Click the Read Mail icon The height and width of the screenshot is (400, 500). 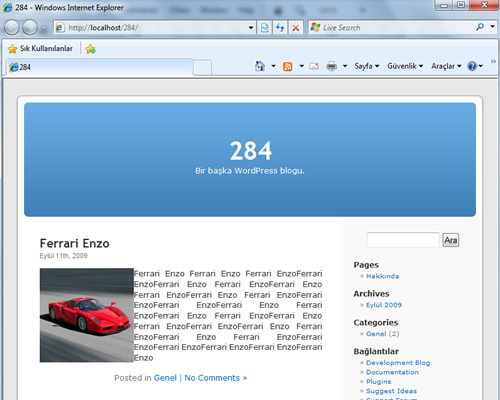click(314, 66)
